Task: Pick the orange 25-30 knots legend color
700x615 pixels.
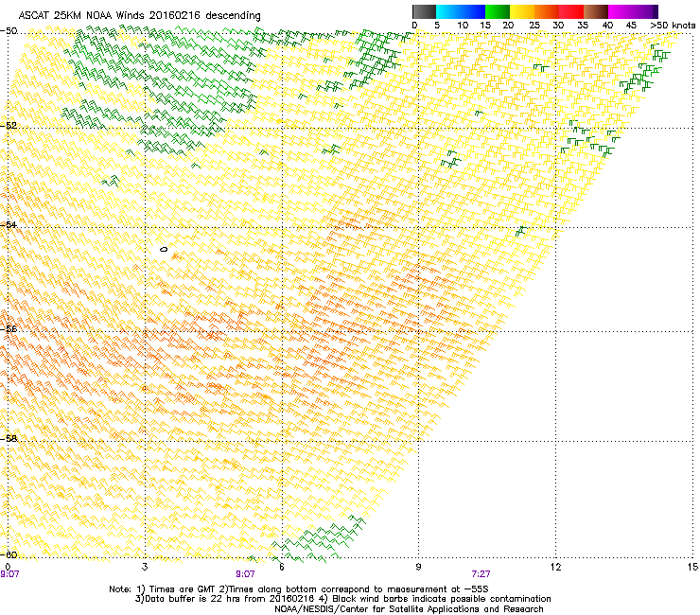Action: (547, 11)
